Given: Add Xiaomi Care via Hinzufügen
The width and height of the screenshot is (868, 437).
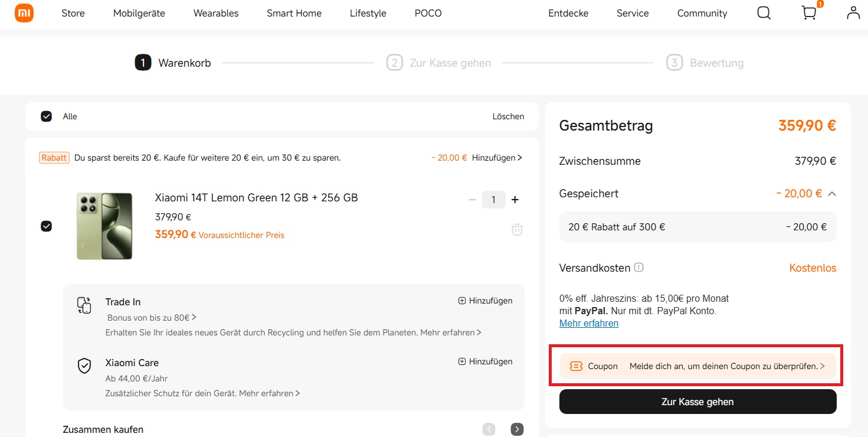Looking at the screenshot, I should point(486,361).
